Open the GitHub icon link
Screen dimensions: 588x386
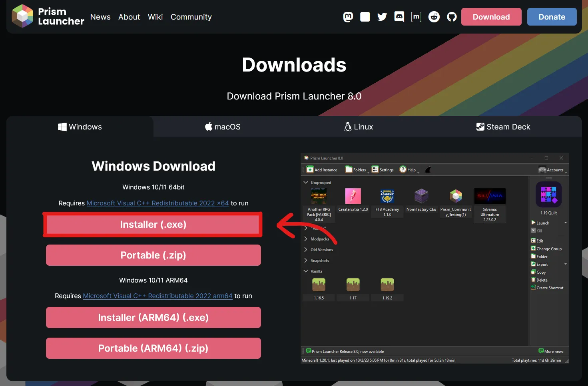coord(452,17)
